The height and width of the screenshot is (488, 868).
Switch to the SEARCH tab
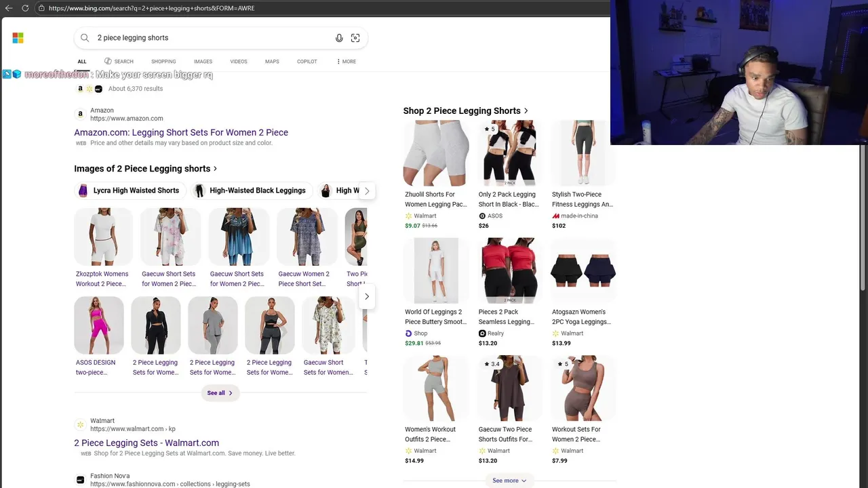tap(119, 62)
